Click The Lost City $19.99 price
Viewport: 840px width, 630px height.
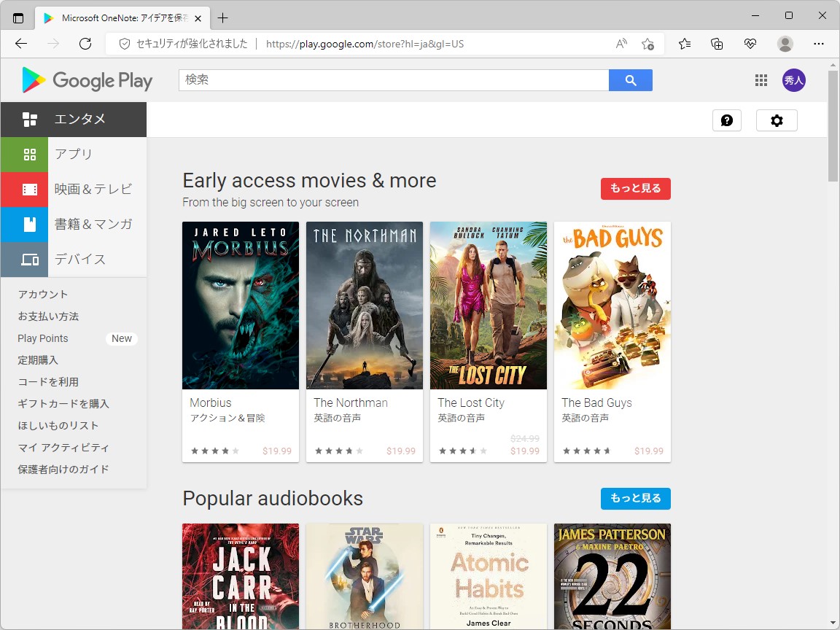(525, 451)
